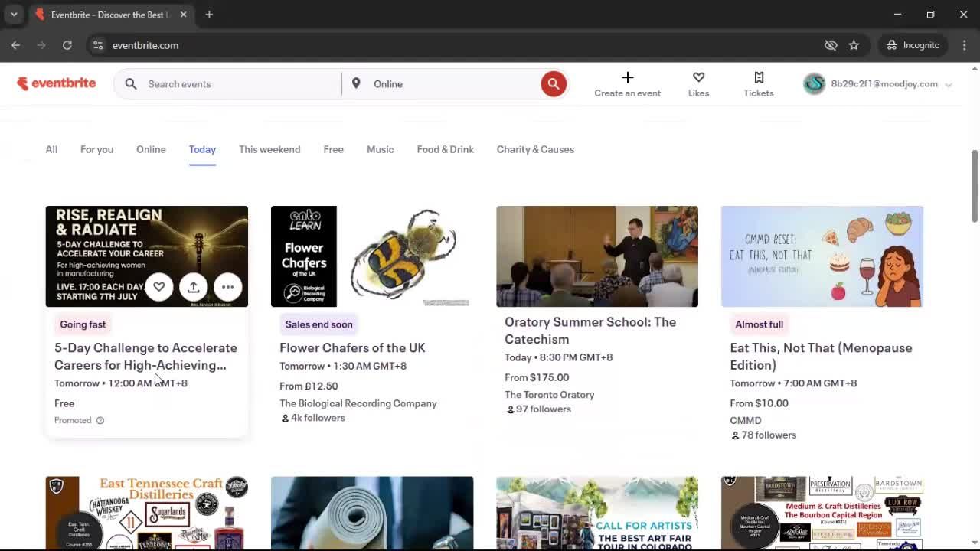The width and height of the screenshot is (980, 551).
Task: Like the 5-Day Challenge event
Action: tap(159, 287)
